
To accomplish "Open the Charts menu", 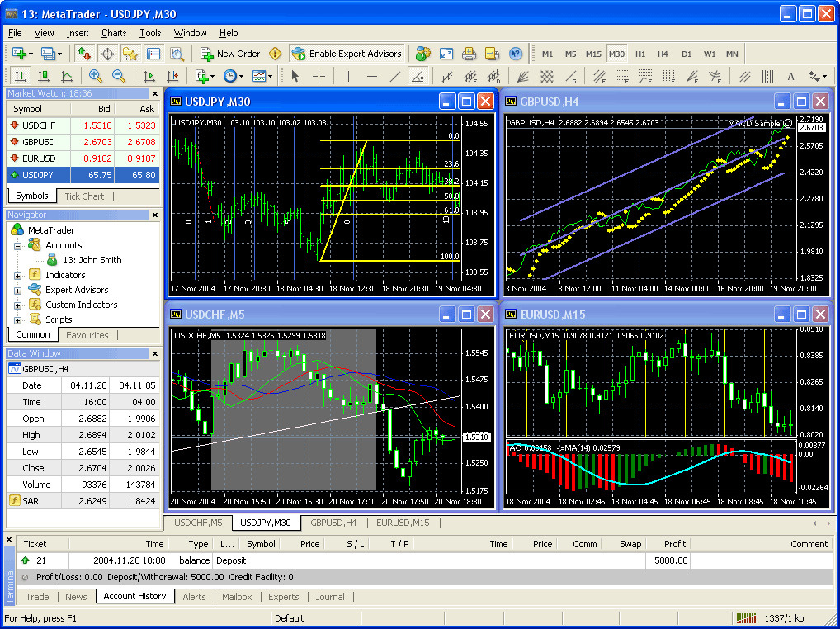I will tap(113, 34).
